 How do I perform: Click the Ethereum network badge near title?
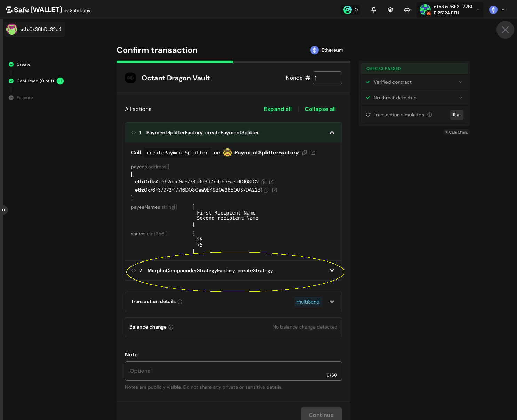[x=327, y=50]
